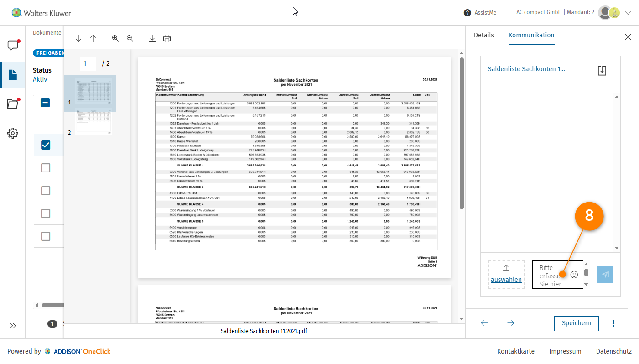Toggle the select-all header checkbox

45,103
